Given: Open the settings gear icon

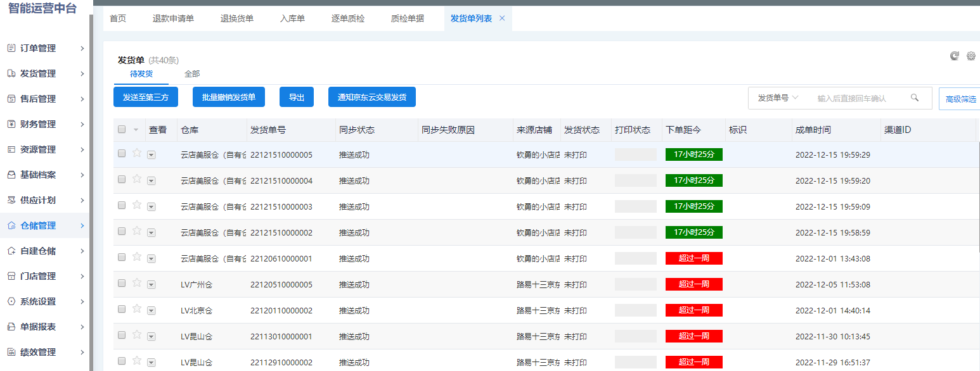Looking at the screenshot, I should (971, 56).
